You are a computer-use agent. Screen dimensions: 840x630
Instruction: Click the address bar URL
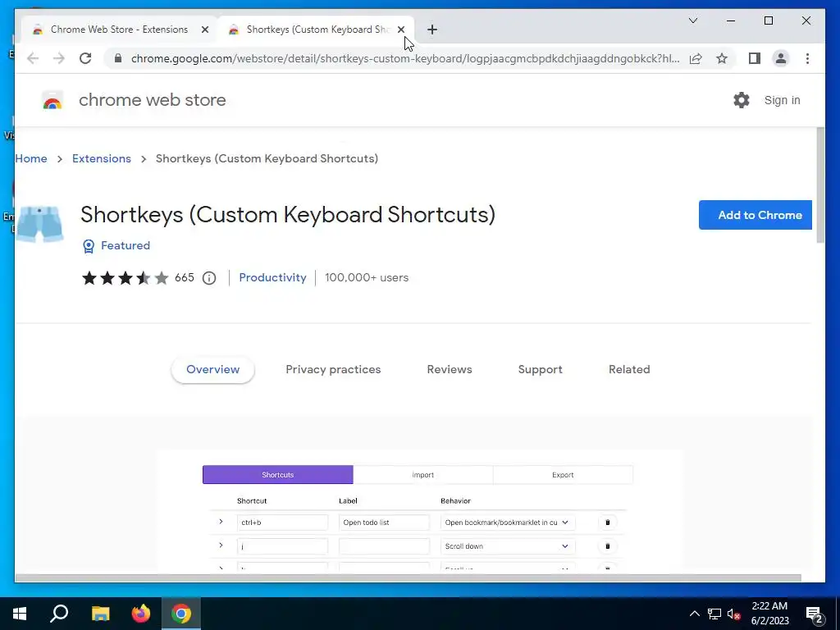tap(405, 58)
